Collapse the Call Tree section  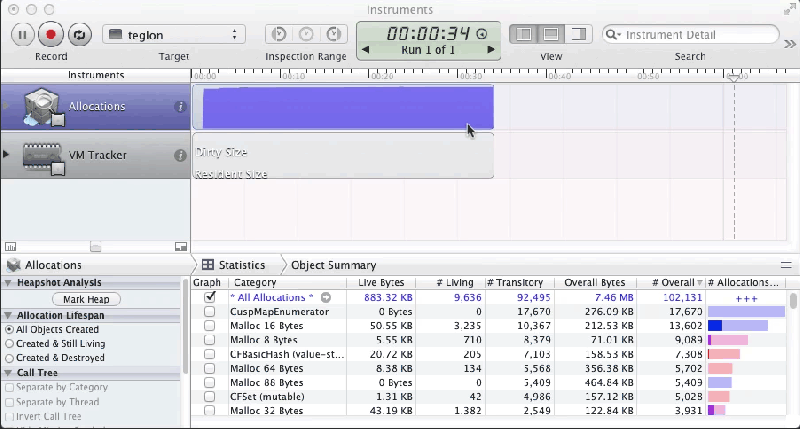tap(8, 372)
